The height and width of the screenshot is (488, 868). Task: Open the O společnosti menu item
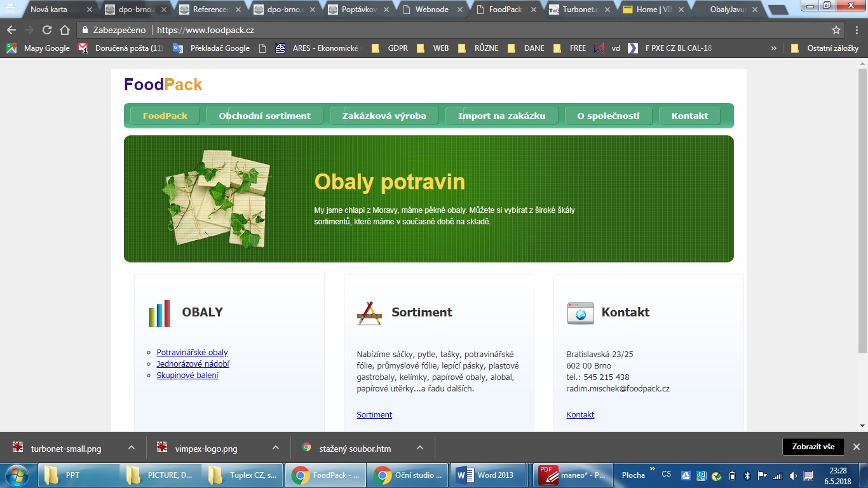(x=608, y=116)
